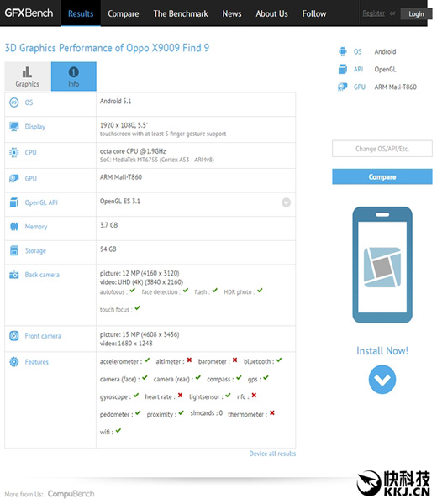This screenshot has width=437, height=504.
Task: Go to The Benchmark menu item
Action: pyautogui.click(x=181, y=13)
